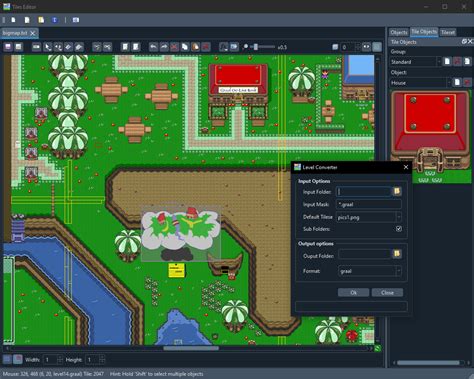The height and width of the screenshot is (379, 474).
Task: Choose the arrow selection tool
Action: [48, 47]
